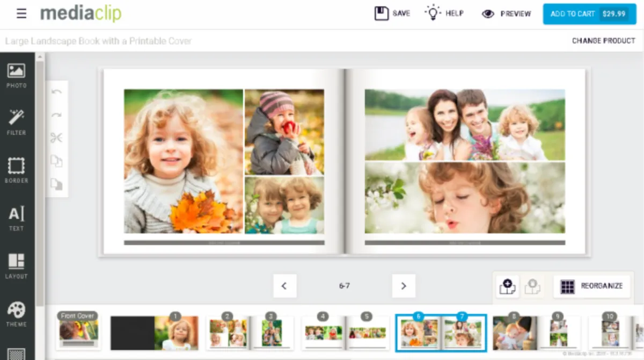Click the remove pages icon

[532, 286]
